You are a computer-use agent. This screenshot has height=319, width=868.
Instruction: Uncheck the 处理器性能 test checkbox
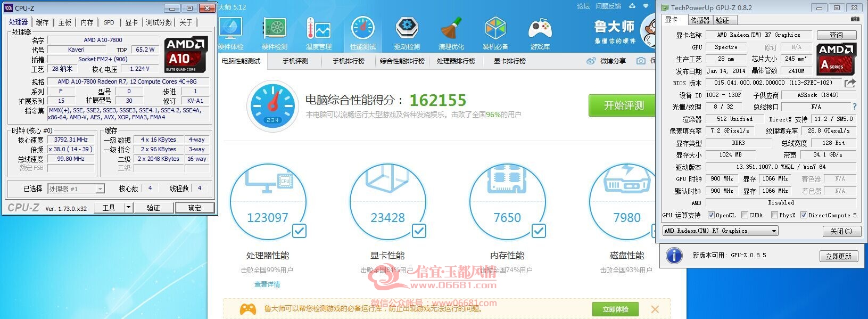[299, 231]
